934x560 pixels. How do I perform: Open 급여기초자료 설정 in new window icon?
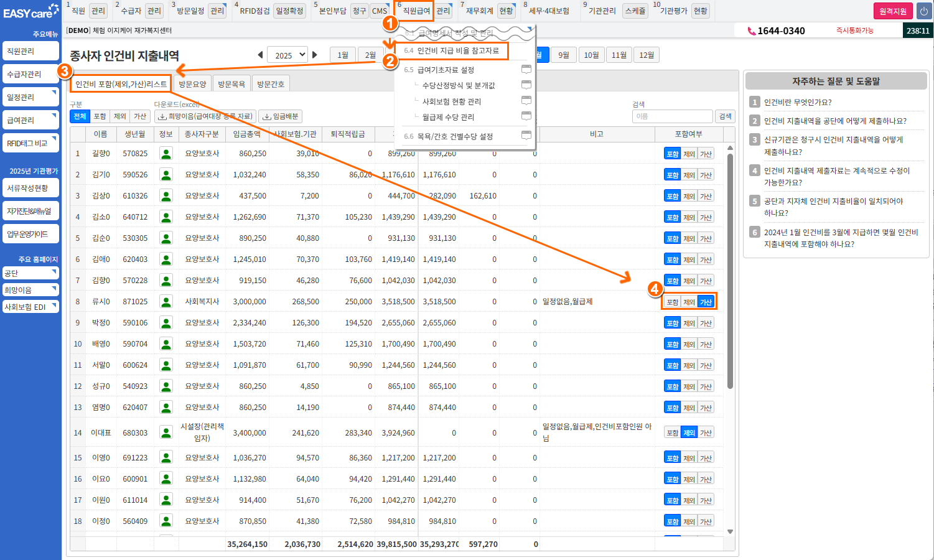526,70
